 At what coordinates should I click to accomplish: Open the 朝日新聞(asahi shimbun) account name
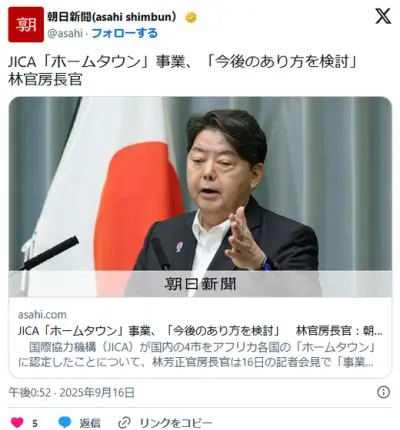[x=112, y=17]
